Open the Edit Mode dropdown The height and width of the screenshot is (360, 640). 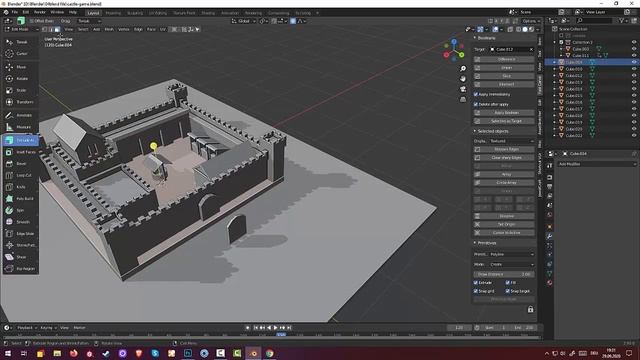point(21,29)
